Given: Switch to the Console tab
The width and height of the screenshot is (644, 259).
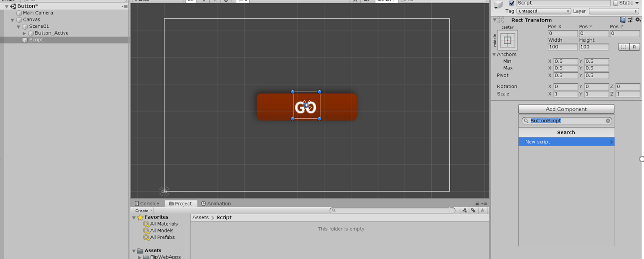Looking at the screenshot, I should point(147,203).
